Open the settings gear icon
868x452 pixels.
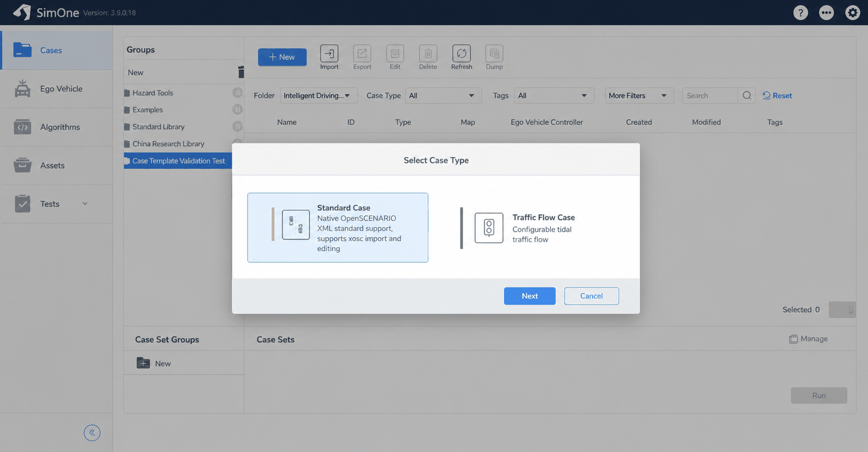853,13
